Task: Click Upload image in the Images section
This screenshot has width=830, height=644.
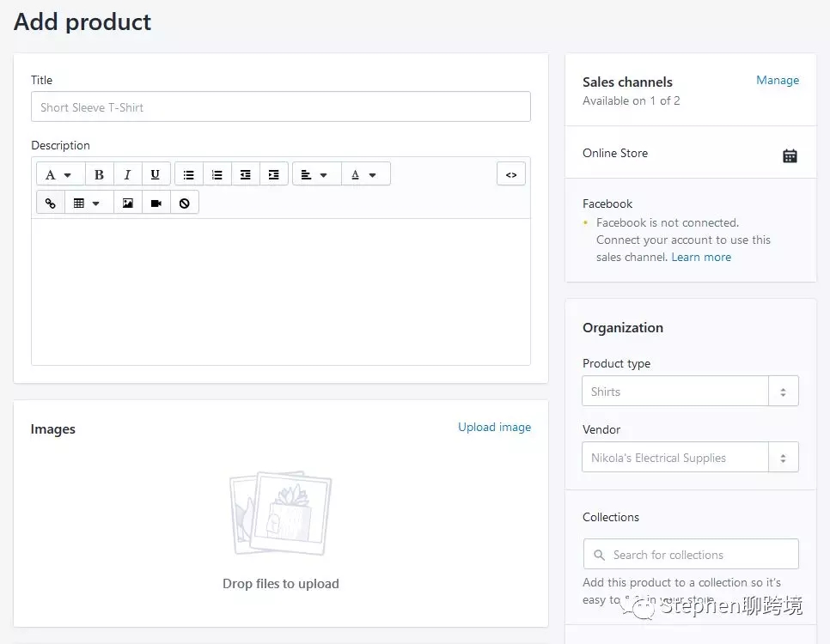Action: [494, 427]
